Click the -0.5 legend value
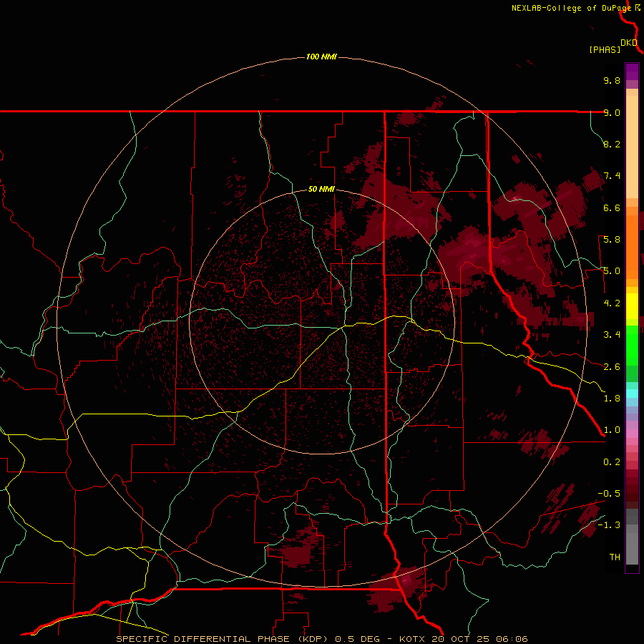 tap(609, 494)
